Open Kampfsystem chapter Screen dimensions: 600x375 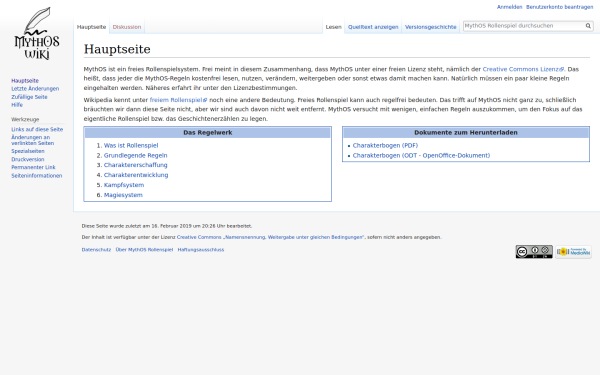tap(124, 185)
